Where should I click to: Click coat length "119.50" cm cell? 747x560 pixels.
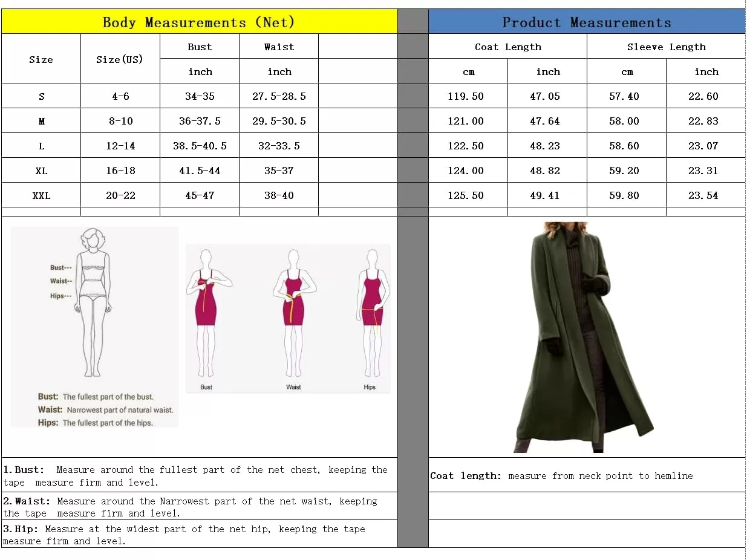[468, 96]
